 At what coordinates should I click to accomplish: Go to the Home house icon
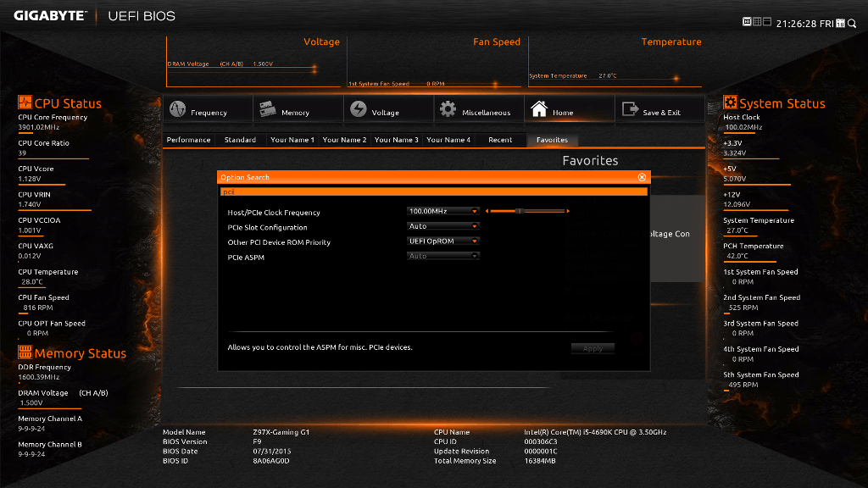539,110
